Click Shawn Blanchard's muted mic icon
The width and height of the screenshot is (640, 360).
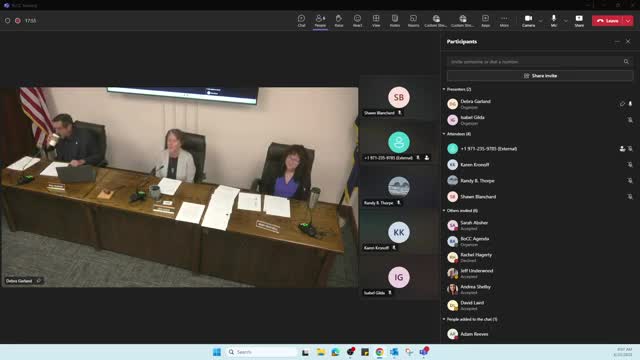[630, 196]
